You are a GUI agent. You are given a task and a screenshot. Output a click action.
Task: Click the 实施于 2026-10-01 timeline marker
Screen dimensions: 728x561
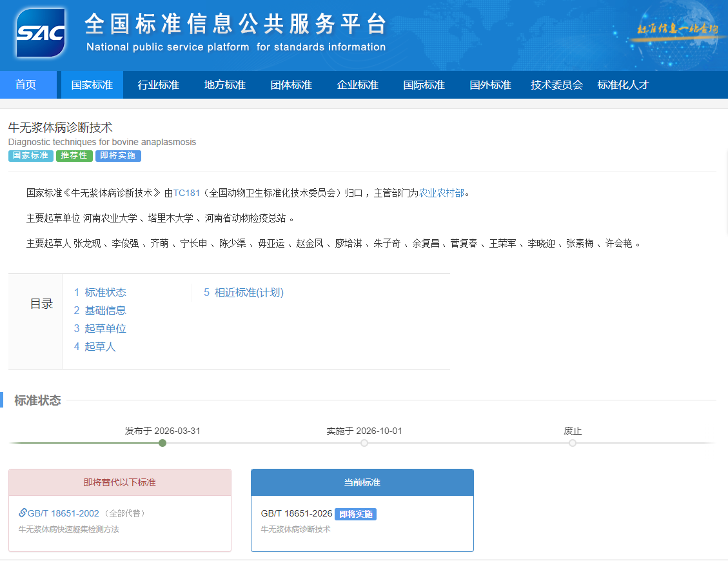point(364,443)
